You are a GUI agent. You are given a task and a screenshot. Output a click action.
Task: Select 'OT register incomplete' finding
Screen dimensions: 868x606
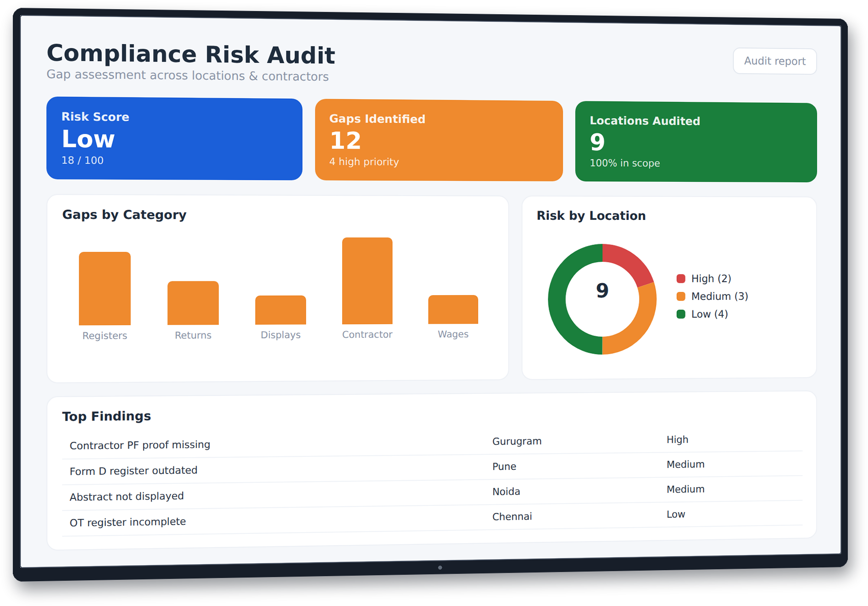pos(128,522)
